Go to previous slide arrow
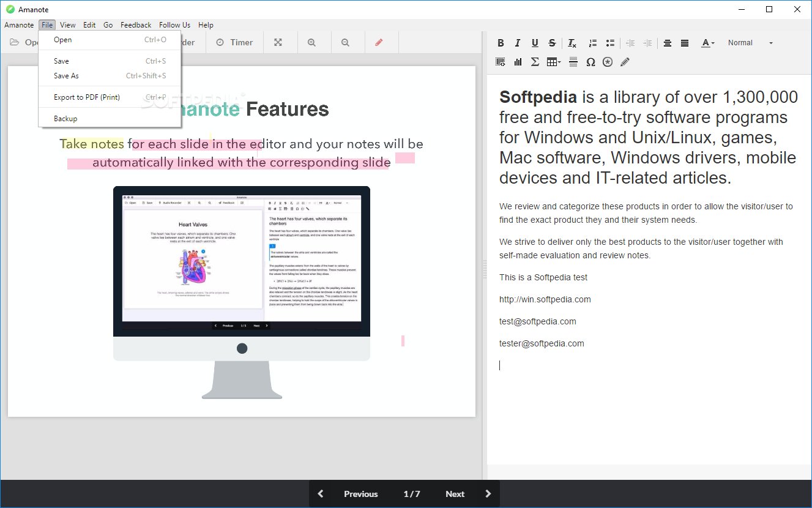The height and width of the screenshot is (508, 812). pos(321,494)
